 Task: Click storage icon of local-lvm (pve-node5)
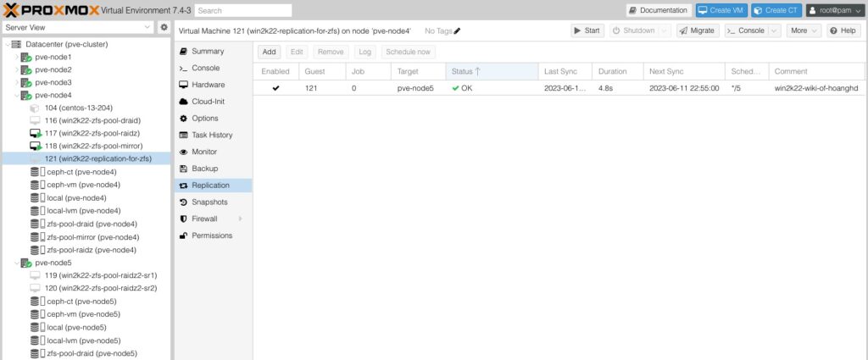36,341
